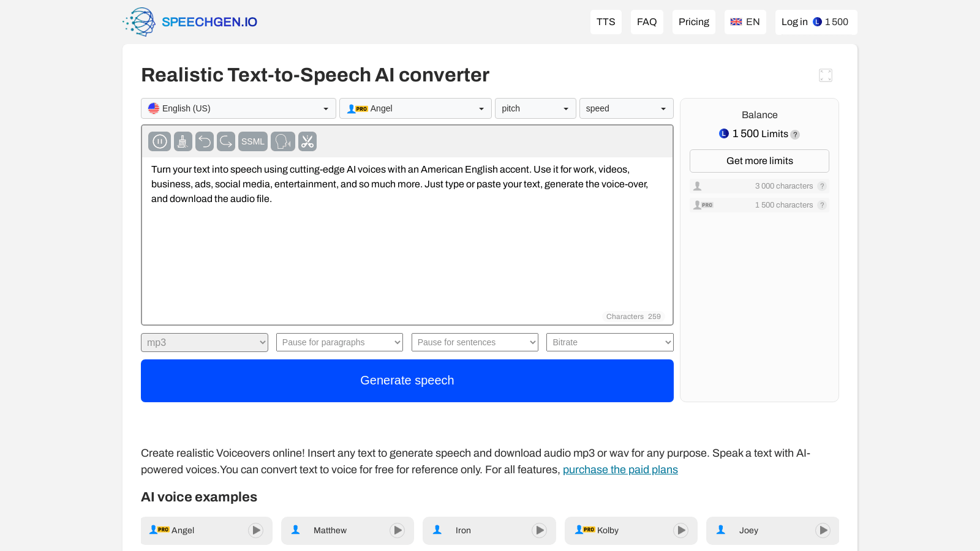980x551 pixels.
Task: Play the Iron voice example
Action: pos(540,530)
